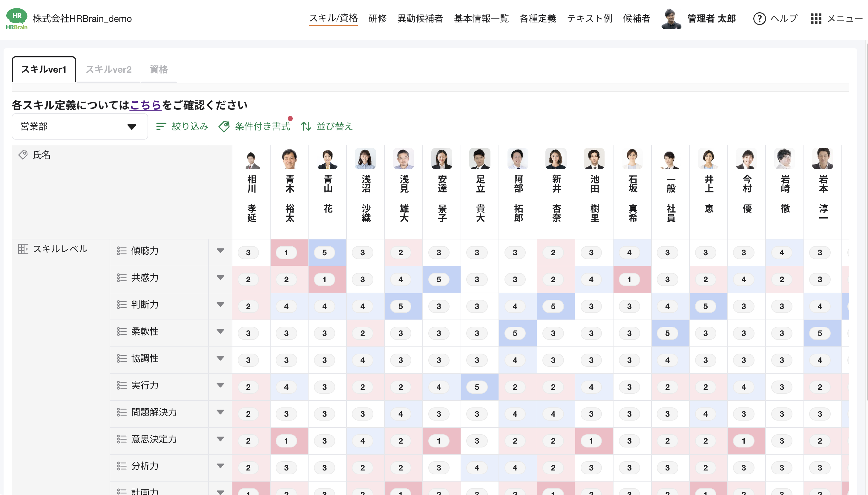Open the メニュー app grid icon
The height and width of the screenshot is (495, 868).
point(816,19)
